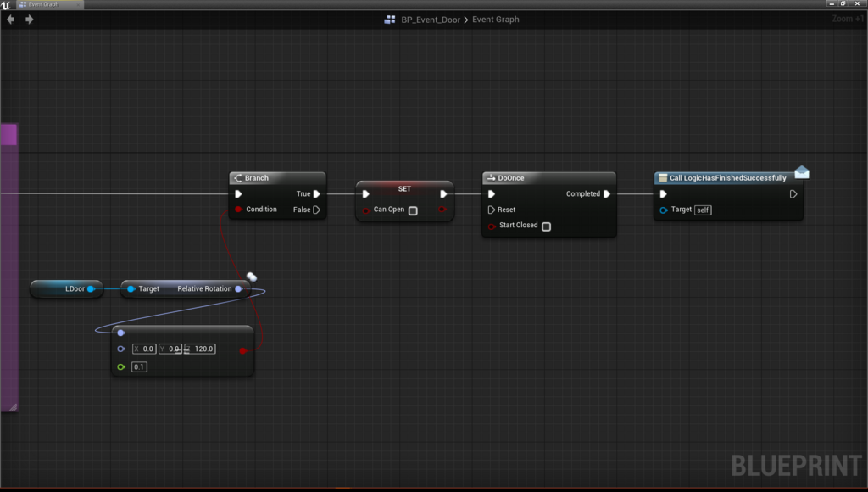The height and width of the screenshot is (492, 868).
Task: Click the blueprint grid icon in the breadcrumb
Action: coord(390,20)
